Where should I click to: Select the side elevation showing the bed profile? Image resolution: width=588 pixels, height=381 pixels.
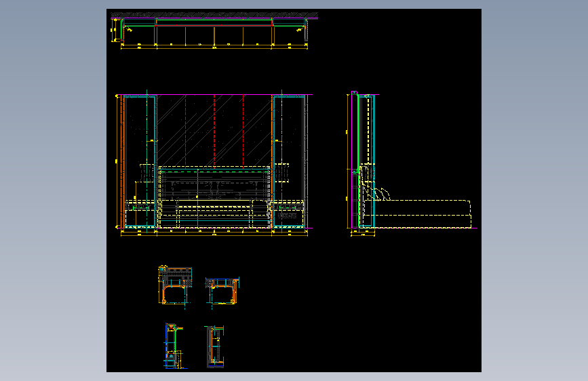coord(412,163)
